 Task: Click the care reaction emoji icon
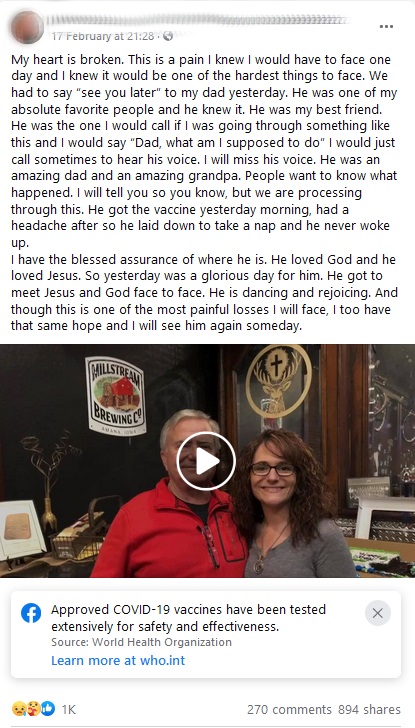(33, 708)
